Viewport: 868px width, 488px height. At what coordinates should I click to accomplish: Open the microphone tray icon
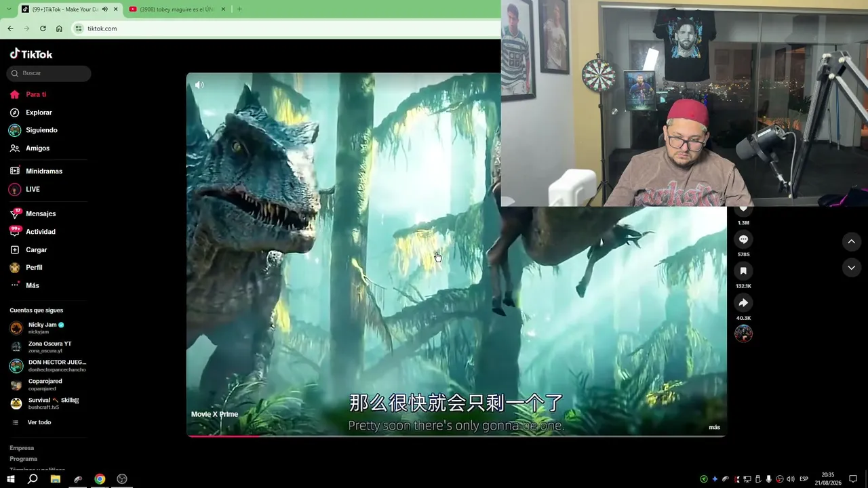tap(769, 479)
